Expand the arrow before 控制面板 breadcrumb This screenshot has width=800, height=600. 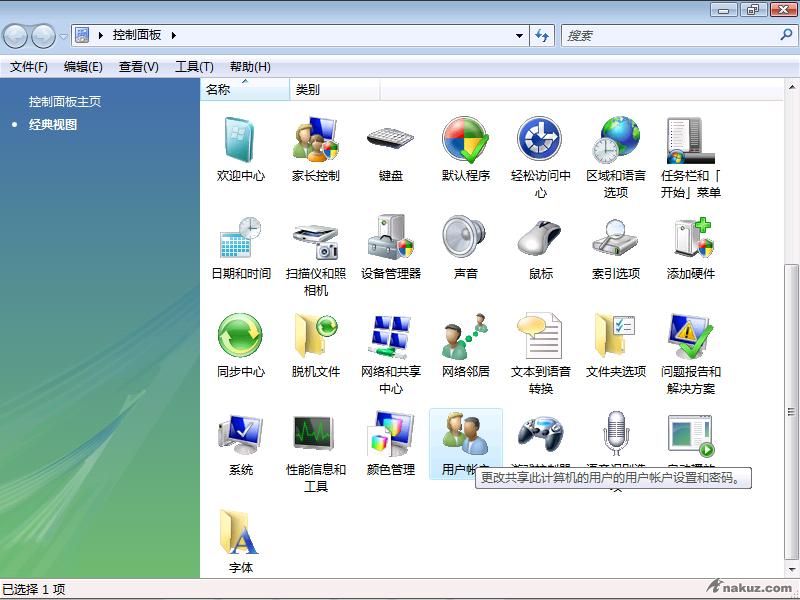pos(101,35)
